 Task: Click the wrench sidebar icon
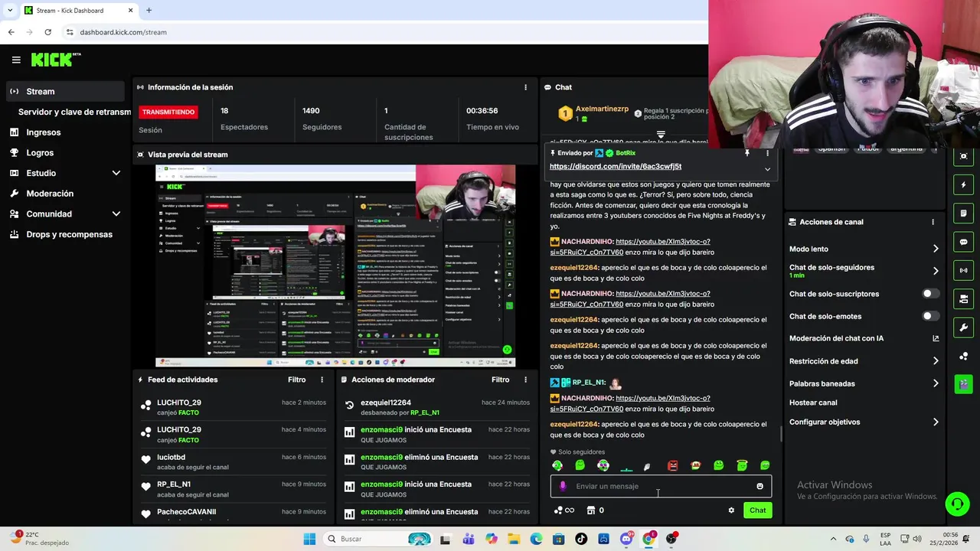pyautogui.click(x=963, y=328)
